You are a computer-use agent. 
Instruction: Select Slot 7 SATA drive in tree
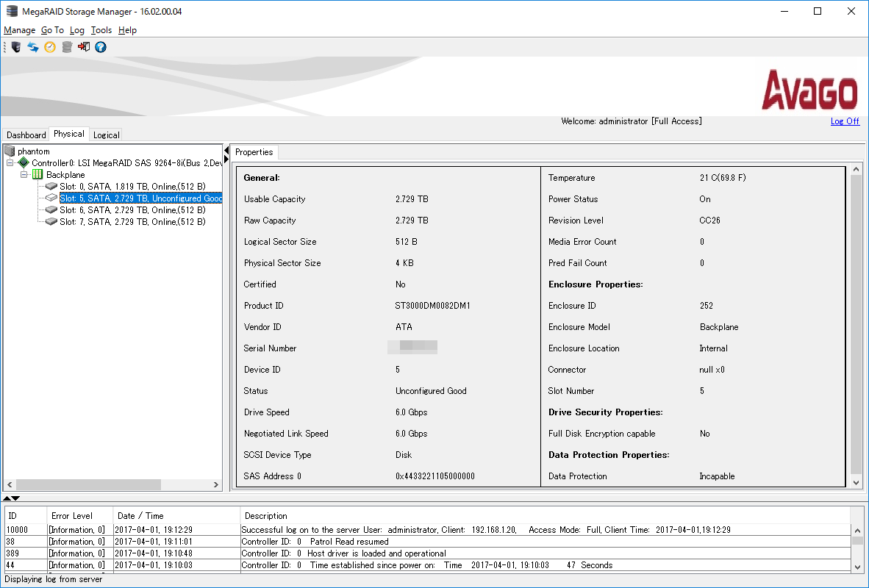pyautogui.click(x=132, y=221)
